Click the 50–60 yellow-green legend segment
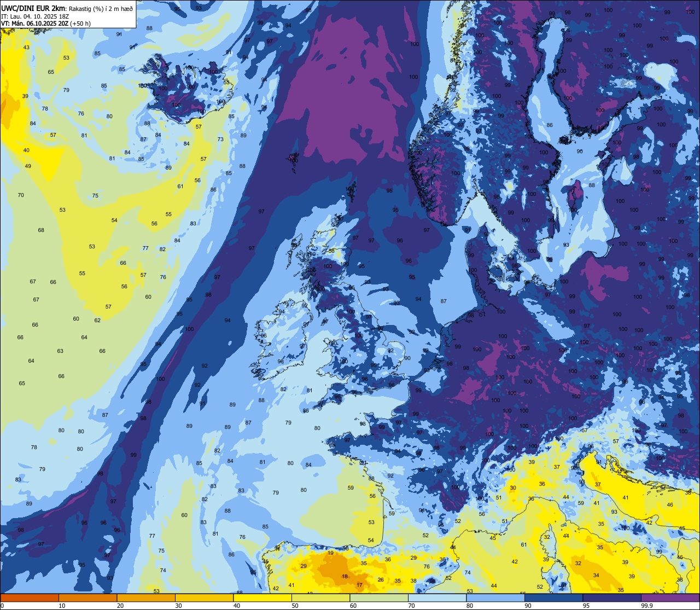700x610 pixels. tap(320, 597)
